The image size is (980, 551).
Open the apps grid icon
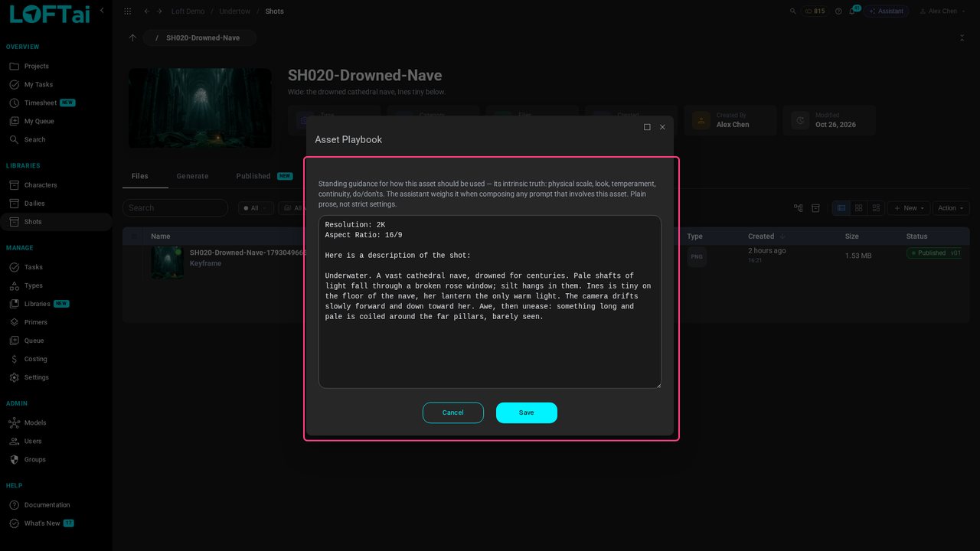pyautogui.click(x=127, y=11)
